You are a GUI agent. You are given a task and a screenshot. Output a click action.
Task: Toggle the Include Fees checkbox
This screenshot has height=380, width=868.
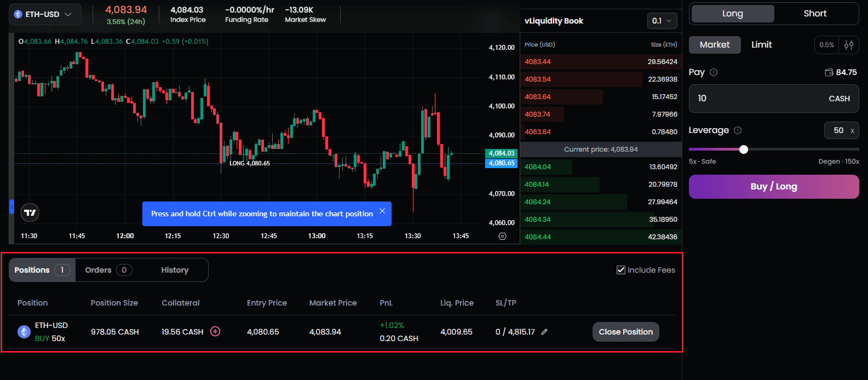tap(621, 270)
